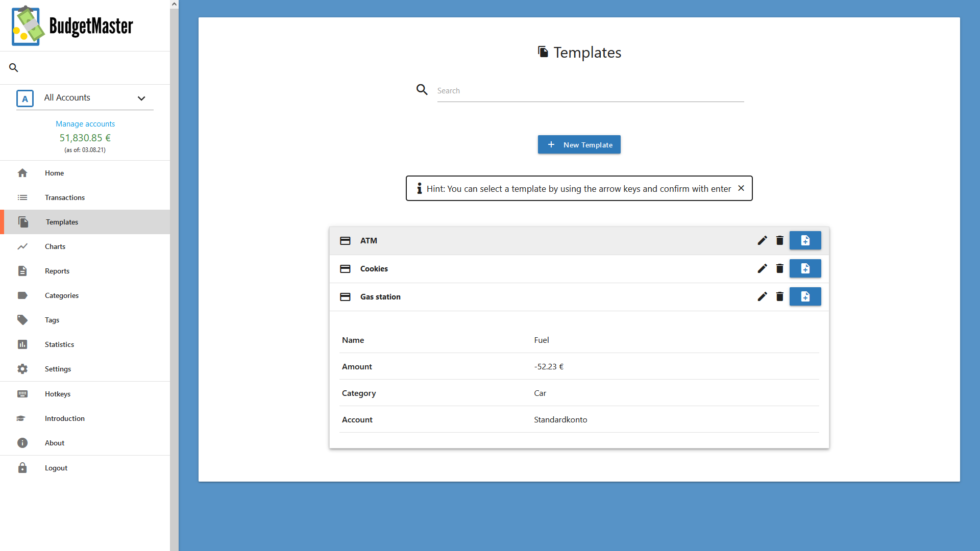Edit the Gas station template
980x551 pixels.
762,296
